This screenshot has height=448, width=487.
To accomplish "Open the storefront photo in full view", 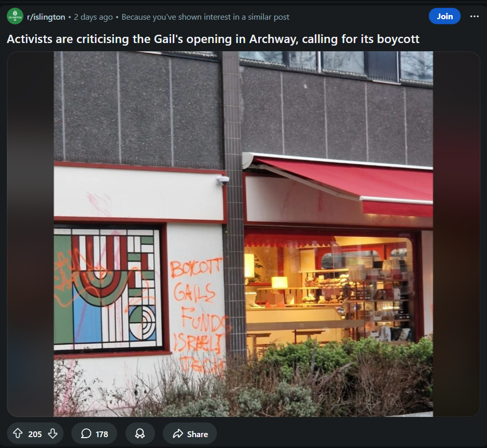I will [243, 234].
